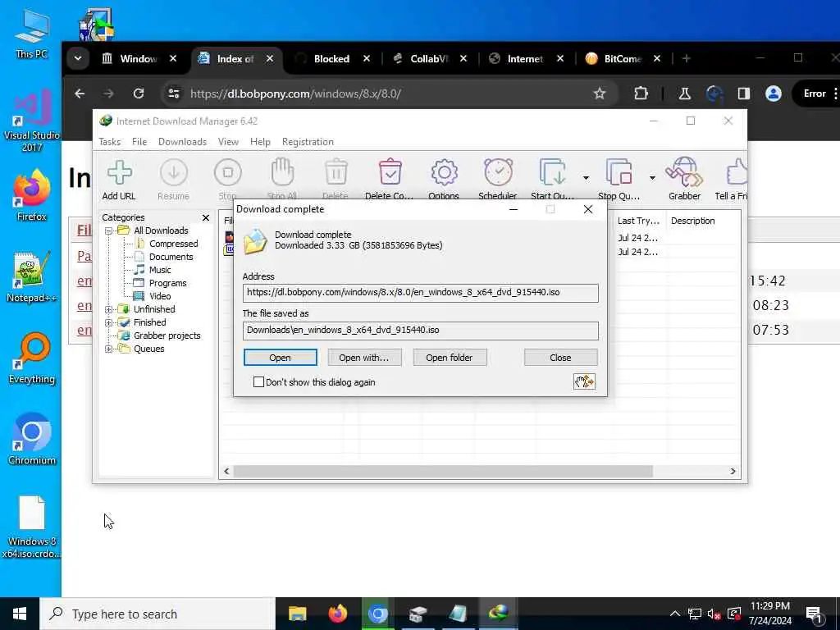Select the Compressed category
840x630 pixels.
tap(173, 244)
